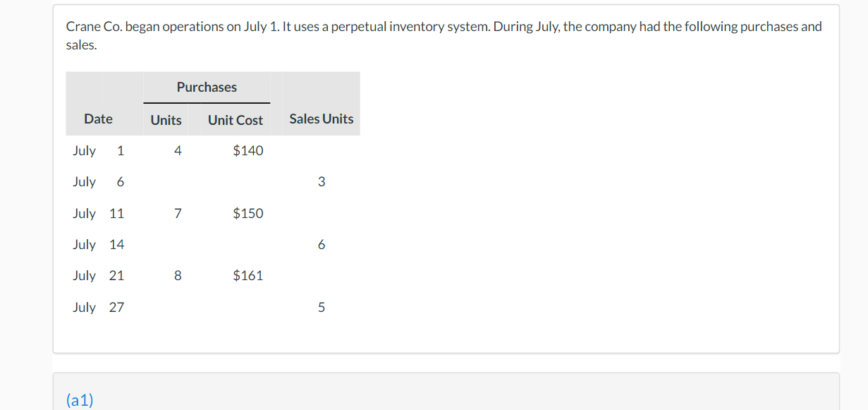Select the July 11 date cell
This screenshot has width=868, height=410.
99,213
